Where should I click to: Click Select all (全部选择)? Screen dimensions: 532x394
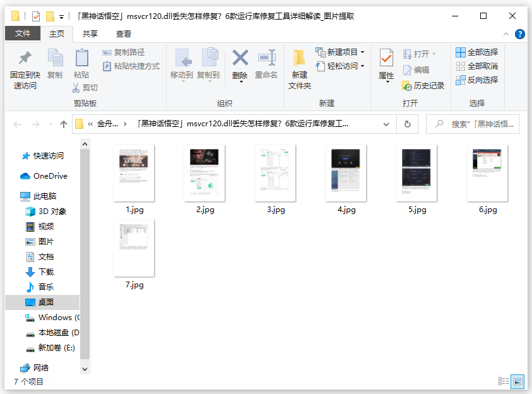point(476,52)
